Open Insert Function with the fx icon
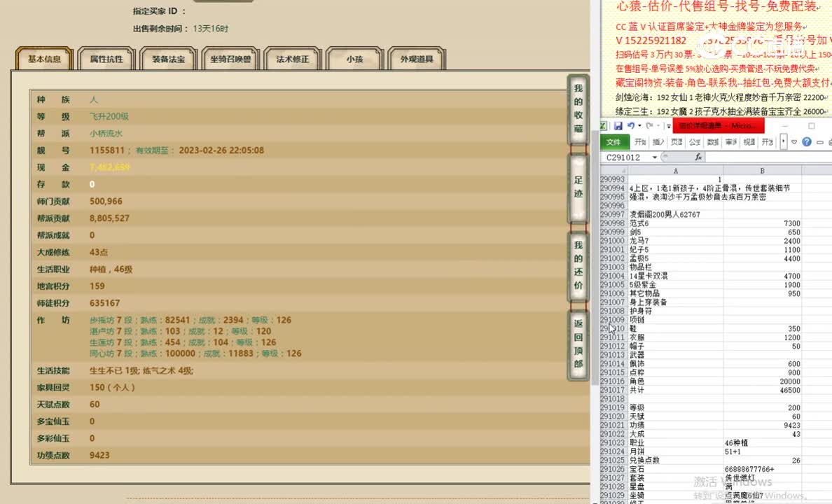Screen dimensions: 832x504 [698, 157]
